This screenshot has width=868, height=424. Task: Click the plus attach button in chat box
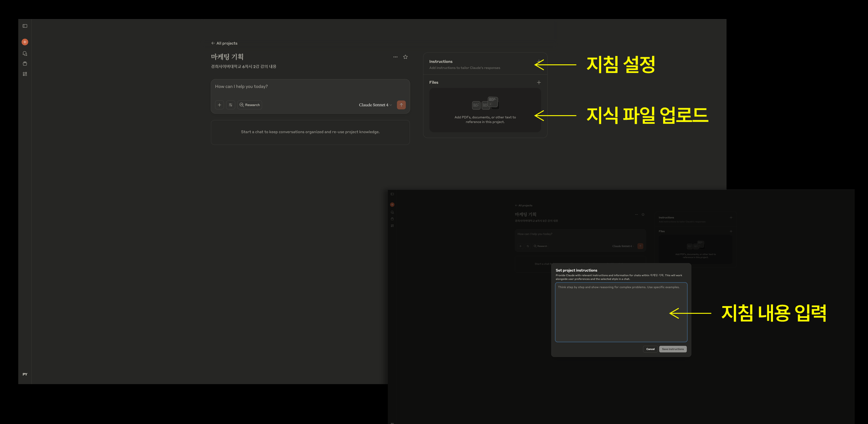point(220,105)
